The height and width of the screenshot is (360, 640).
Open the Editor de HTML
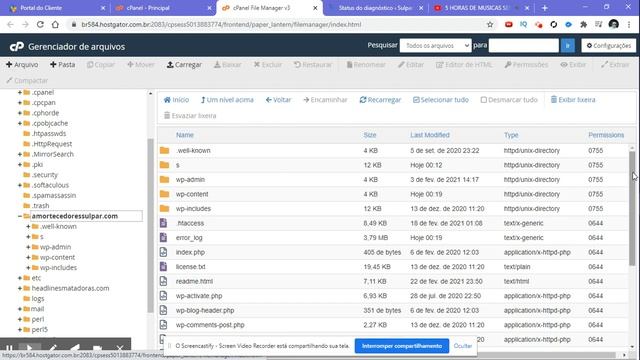464,64
